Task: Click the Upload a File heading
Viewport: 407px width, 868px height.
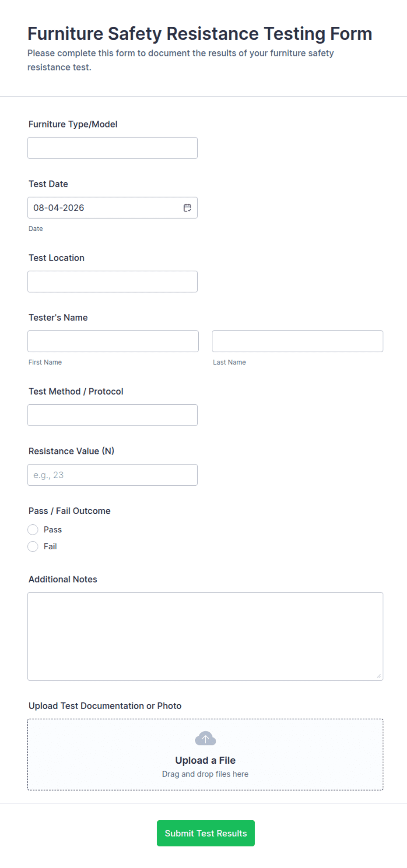Action: click(205, 760)
